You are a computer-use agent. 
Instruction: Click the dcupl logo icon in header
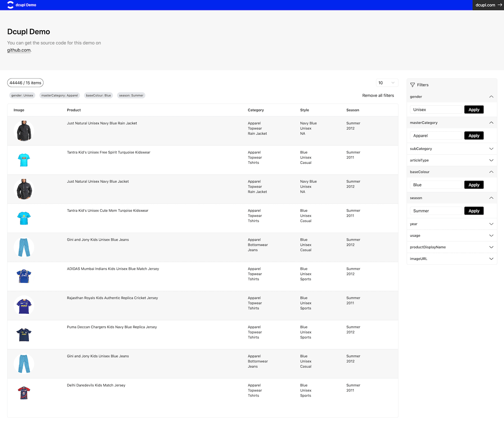pyautogui.click(x=10, y=5)
